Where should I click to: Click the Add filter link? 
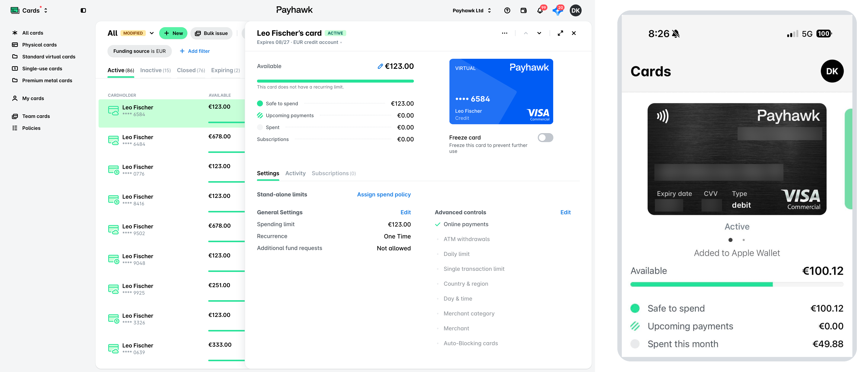pyautogui.click(x=195, y=51)
